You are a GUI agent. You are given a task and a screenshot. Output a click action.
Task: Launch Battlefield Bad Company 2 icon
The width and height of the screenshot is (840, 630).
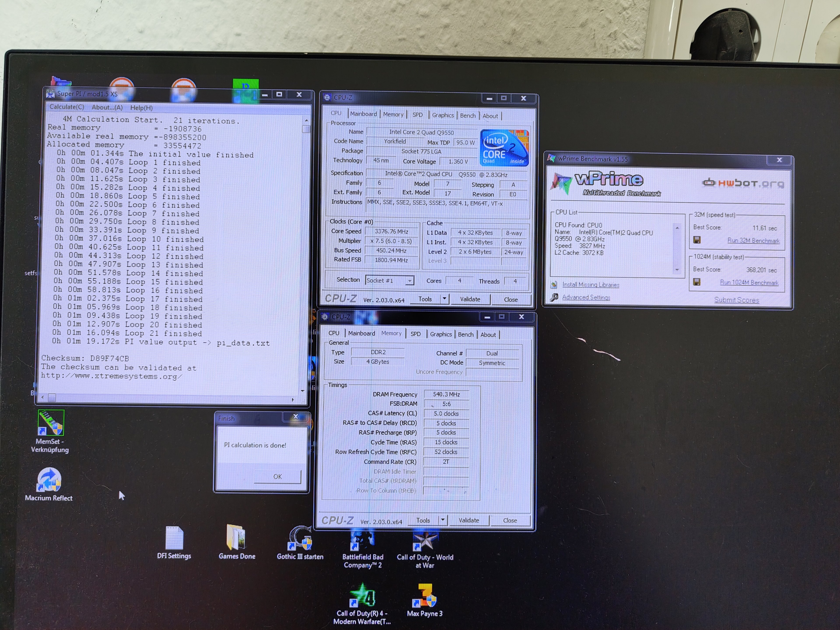click(x=362, y=541)
